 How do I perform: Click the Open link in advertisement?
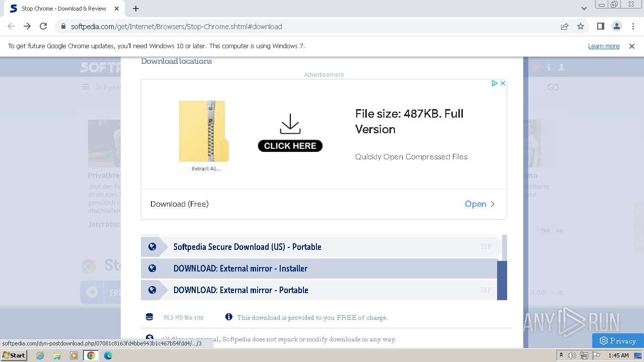point(480,204)
